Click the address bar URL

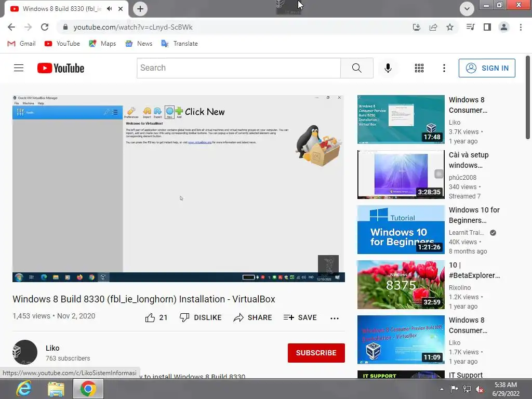point(133,27)
